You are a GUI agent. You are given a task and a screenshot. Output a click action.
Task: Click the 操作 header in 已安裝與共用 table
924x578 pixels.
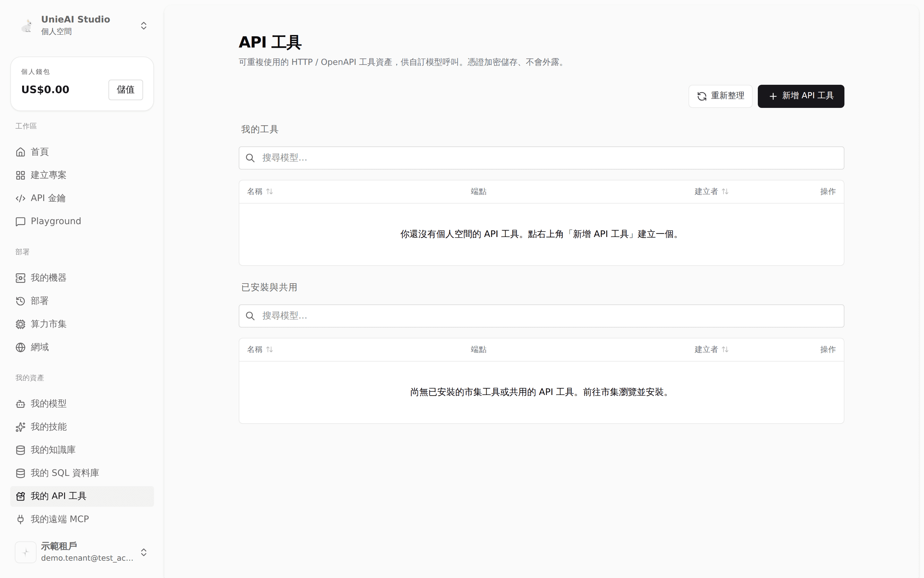828,349
